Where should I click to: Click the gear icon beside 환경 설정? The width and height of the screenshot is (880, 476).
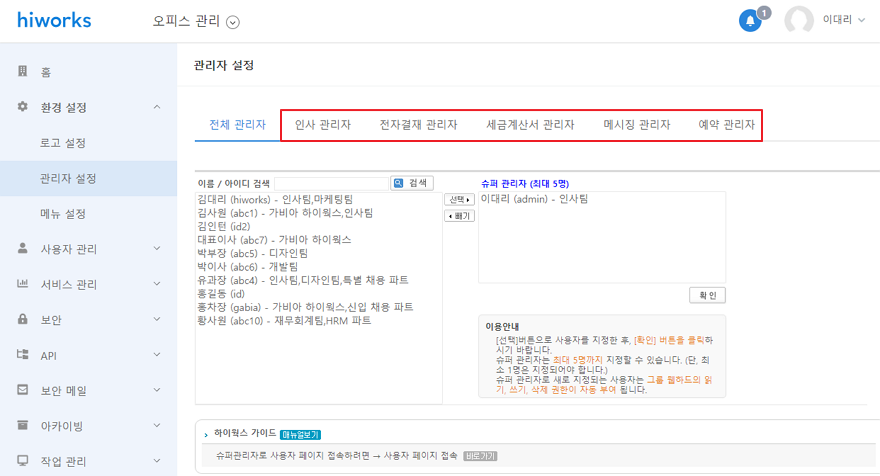23,107
